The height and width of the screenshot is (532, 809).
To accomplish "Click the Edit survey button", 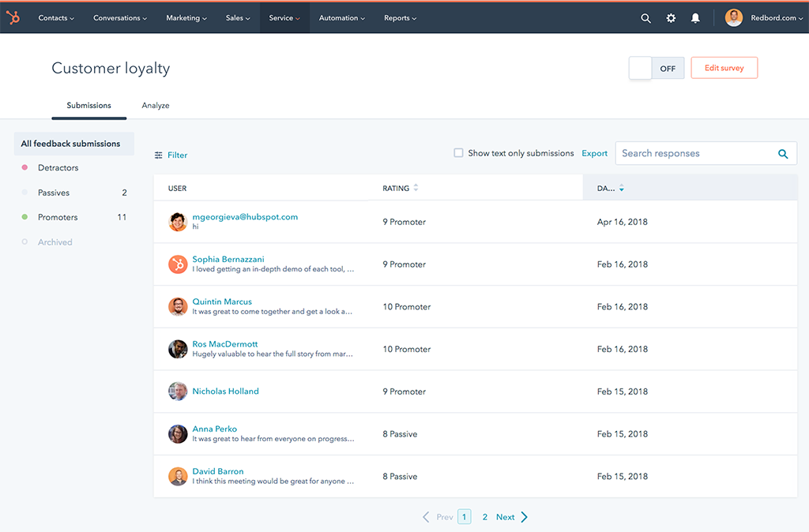I will point(724,68).
